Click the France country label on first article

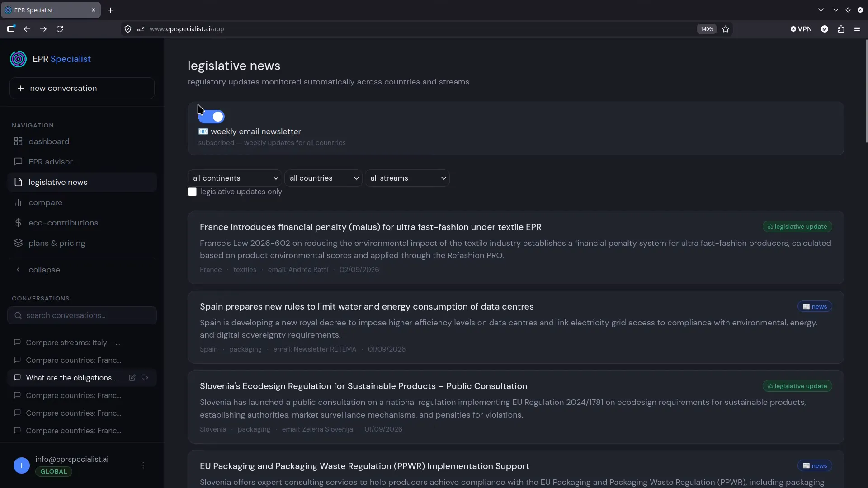point(211,270)
